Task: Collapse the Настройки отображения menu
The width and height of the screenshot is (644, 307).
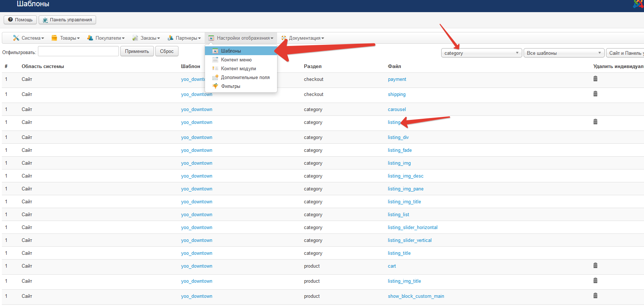Action: click(241, 38)
